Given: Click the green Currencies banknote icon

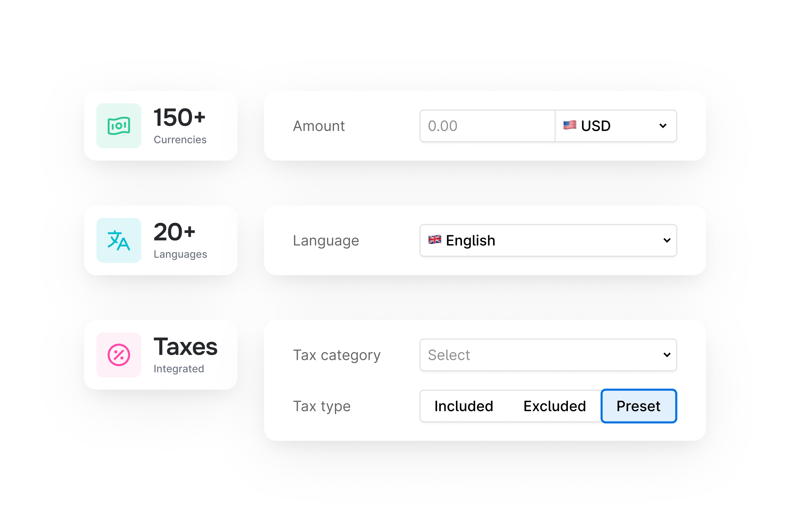Looking at the screenshot, I should 118,126.
